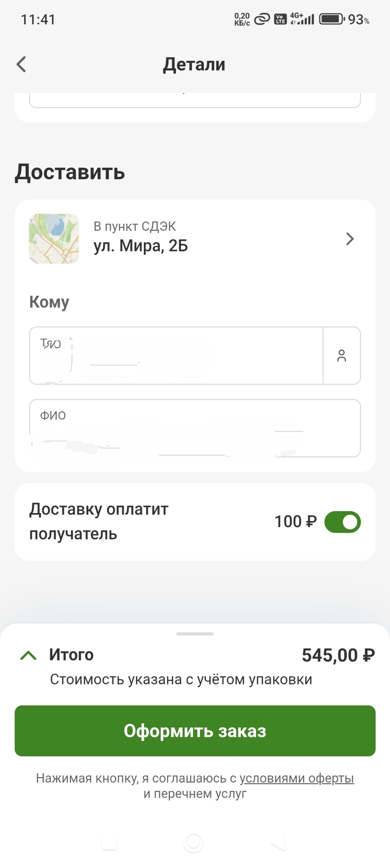Image resolution: width=390 pixels, height=868 pixels.
Task: Tap the 4G+ signal strength icon
Action: tap(302, 19)
